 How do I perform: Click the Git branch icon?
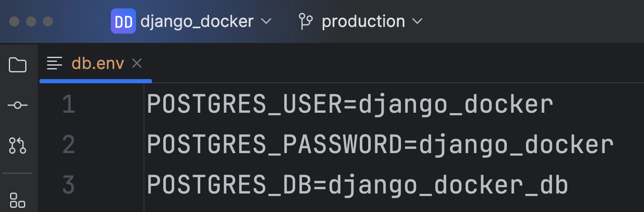point(305,21)
